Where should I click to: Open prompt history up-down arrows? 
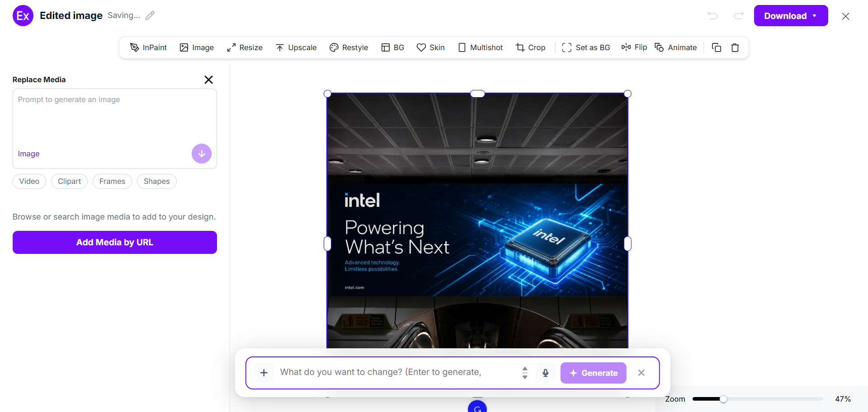pos(525,373)
